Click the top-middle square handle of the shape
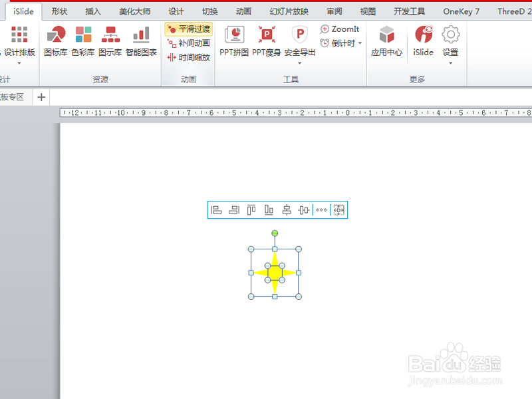Viewport: 532px width, 399px height. click(275, 249)
